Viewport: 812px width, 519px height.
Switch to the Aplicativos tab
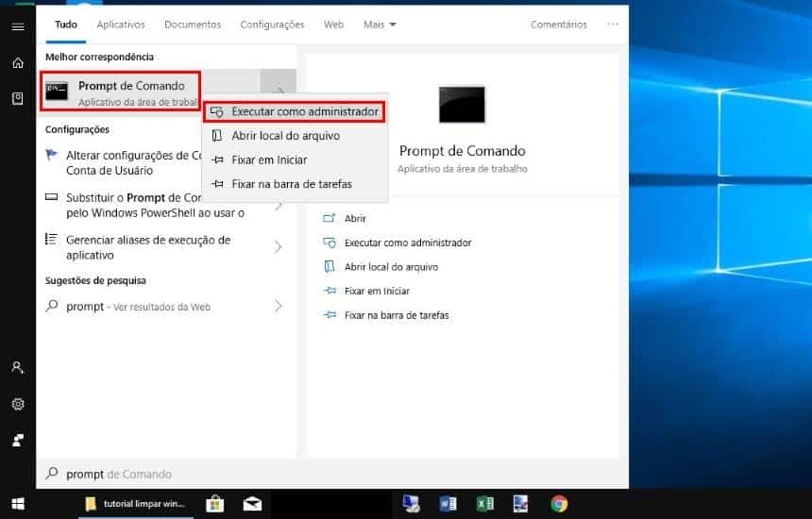[121, 25]
